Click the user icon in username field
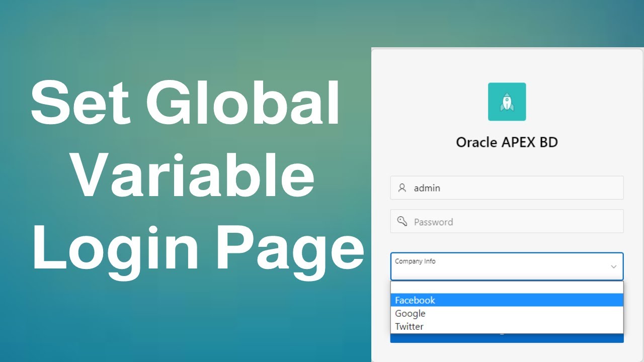The height and width of the screenshot is (362, 644). (x=402, y=188)
